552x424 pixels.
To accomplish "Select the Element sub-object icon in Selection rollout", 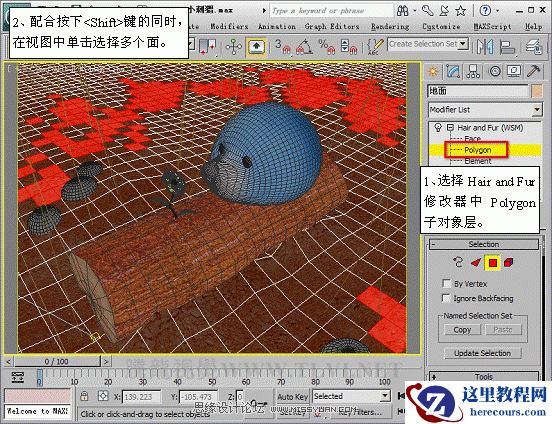I will click(x=508, y=262).
